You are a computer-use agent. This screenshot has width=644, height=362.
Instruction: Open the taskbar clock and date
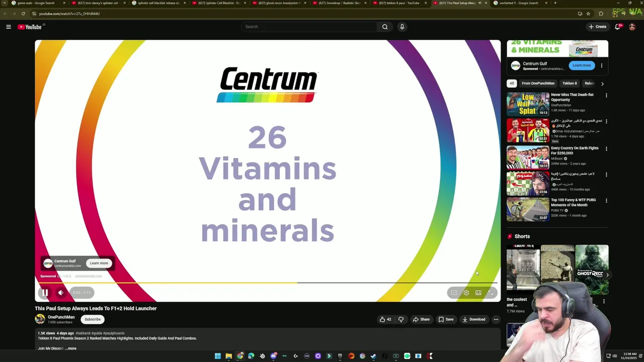(629, 356)
